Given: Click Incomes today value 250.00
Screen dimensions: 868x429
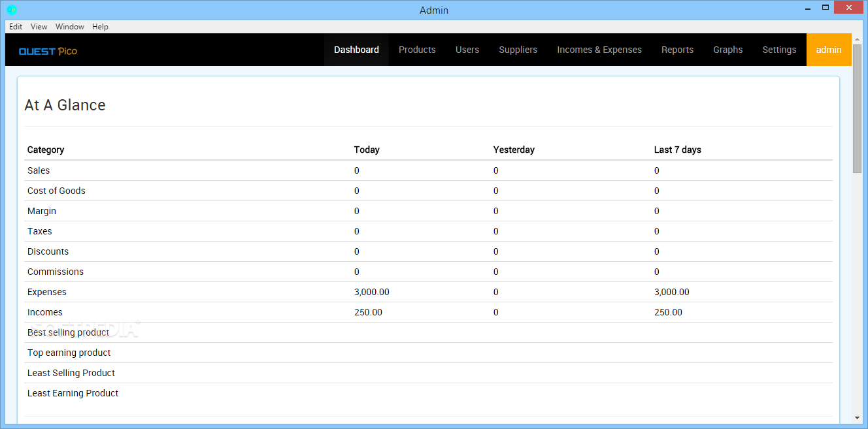Looking at the screenshot, I should pyautogui.click(x=368, y=312).
